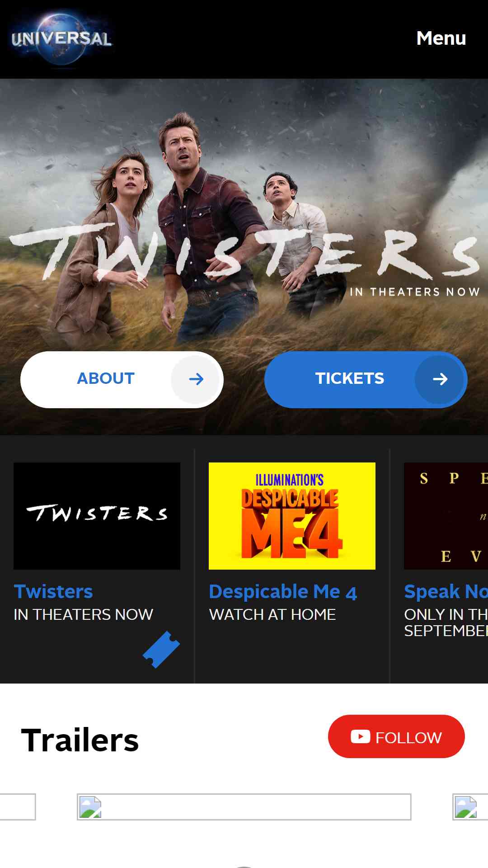Click the red YouTube FOLLOW button
The height and width of the screenshot is (868, 488).
point(396,736)
